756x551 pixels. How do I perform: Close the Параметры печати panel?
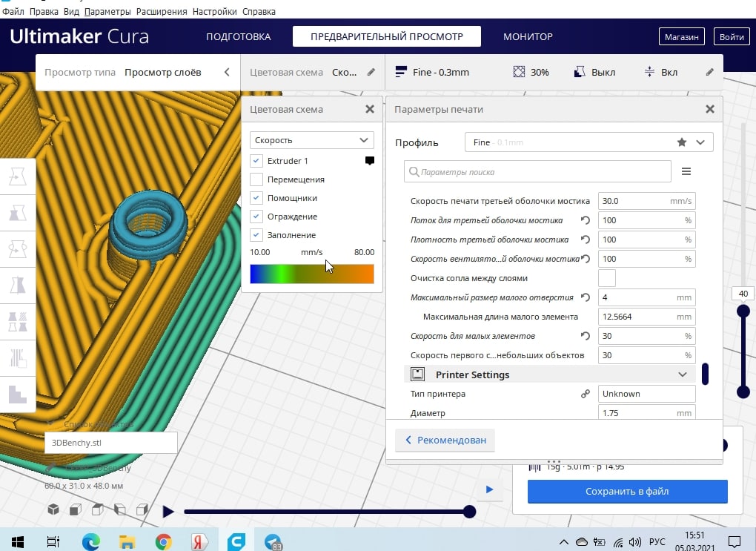click(710, 109)
